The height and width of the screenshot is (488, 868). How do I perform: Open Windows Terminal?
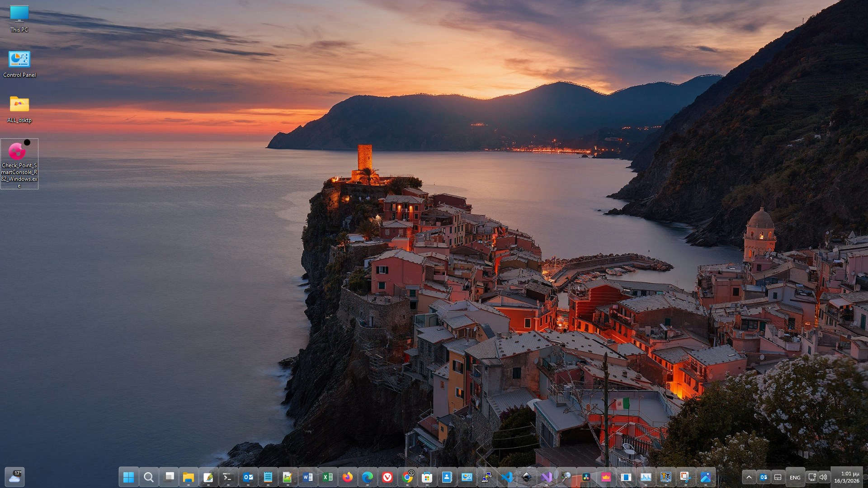(x=228, y=477)
